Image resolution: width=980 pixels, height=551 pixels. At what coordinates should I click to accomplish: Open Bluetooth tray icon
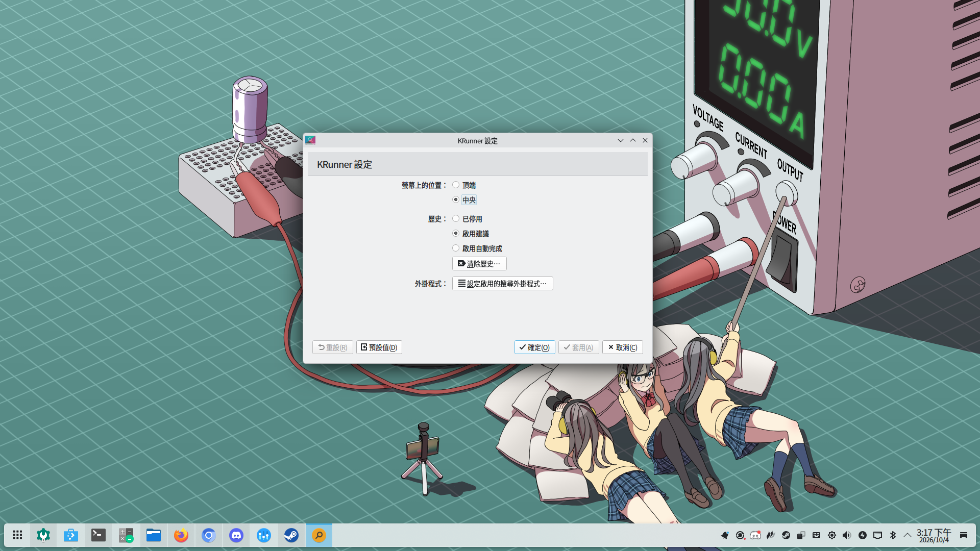tap(893, 535)
